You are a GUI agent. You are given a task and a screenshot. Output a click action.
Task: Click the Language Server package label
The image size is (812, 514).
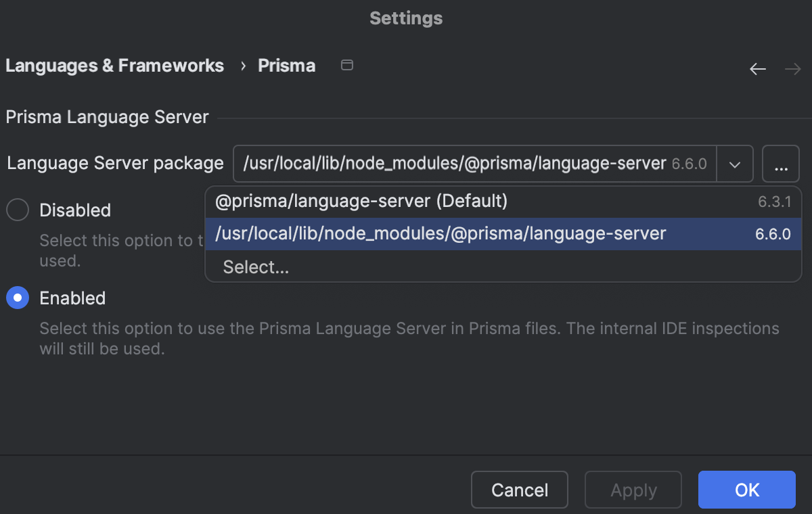tap(115, 163)
